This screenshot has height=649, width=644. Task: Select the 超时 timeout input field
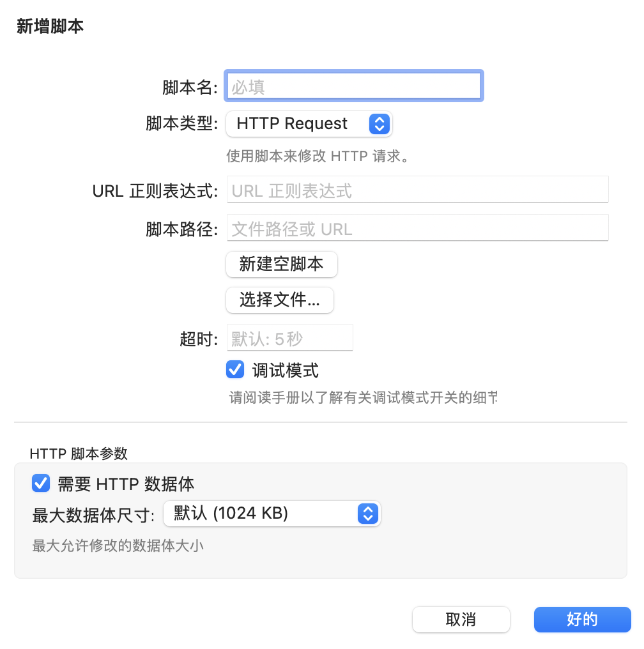[289, 338]
